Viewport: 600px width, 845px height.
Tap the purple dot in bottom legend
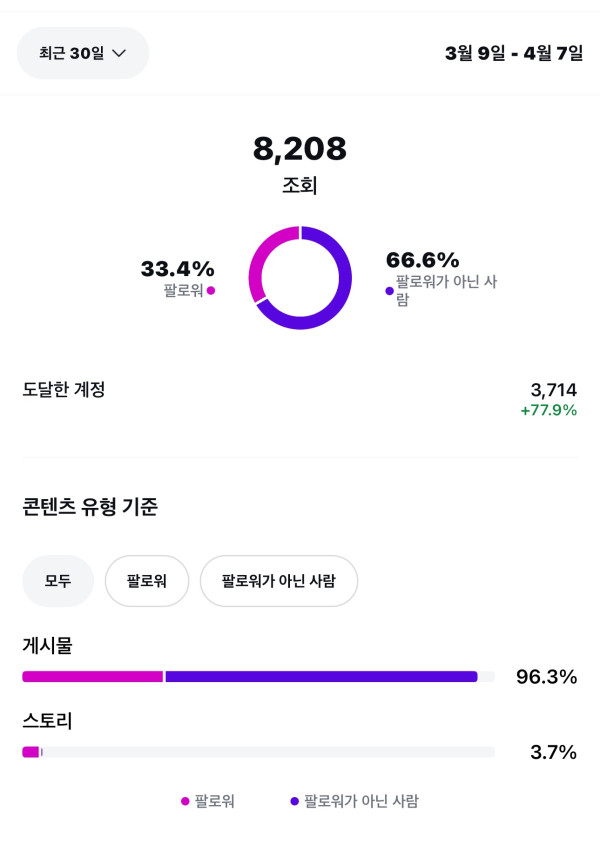(294, 801)
